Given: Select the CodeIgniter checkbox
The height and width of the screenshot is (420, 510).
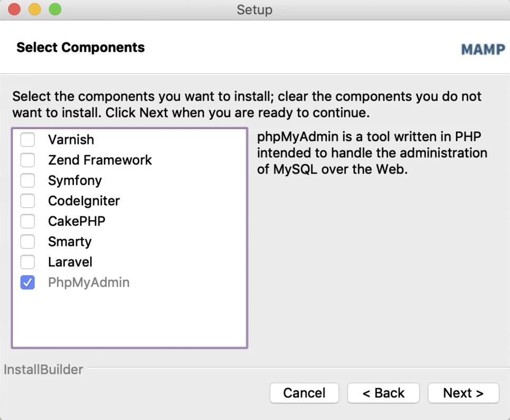Looking at the screenshot, I should (27, 201).
